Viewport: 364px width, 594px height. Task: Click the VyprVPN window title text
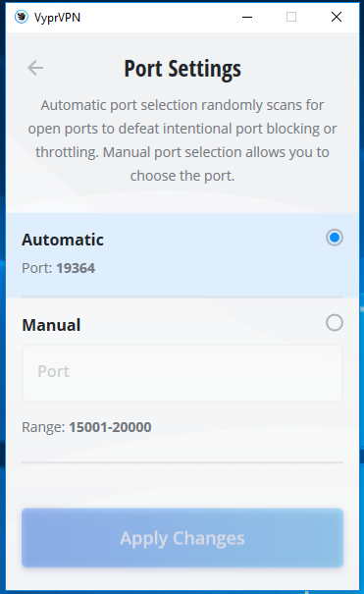pyautogui.click(x=57, y=18)
